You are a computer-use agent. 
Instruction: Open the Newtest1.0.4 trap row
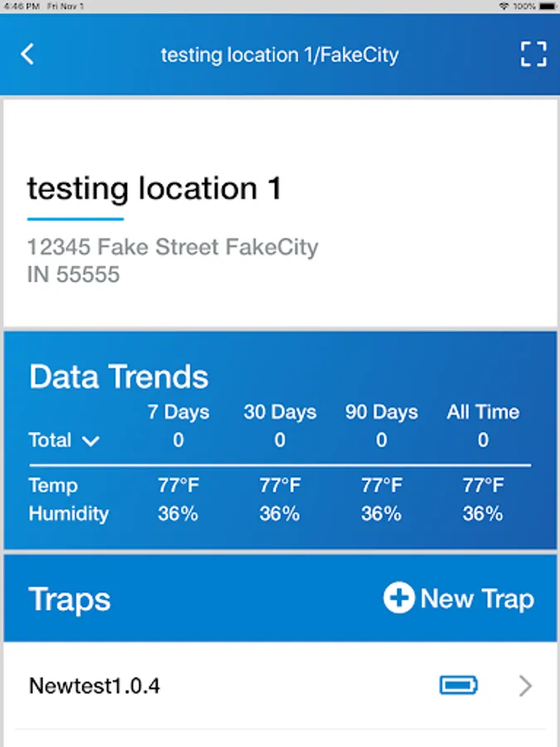click(95, 686)
